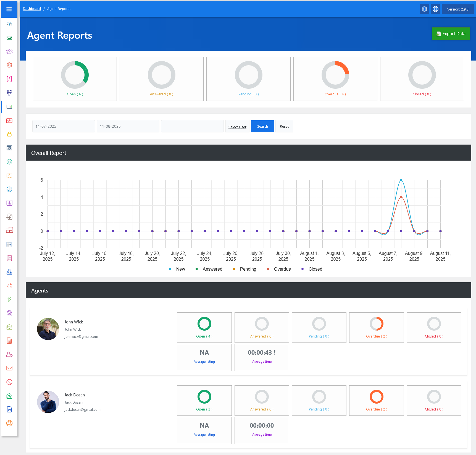Open the start date field 11-07-2025

[x=64, y=126]
